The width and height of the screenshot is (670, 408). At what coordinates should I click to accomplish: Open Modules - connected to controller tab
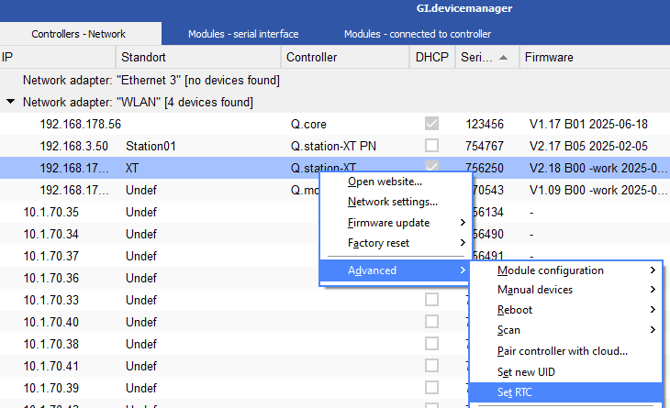coord(417,33)
